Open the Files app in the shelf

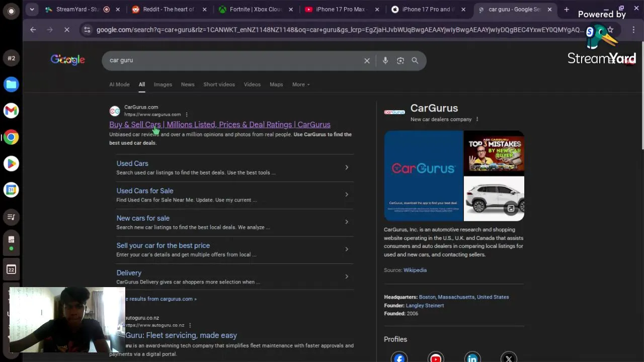coord(11,84)
